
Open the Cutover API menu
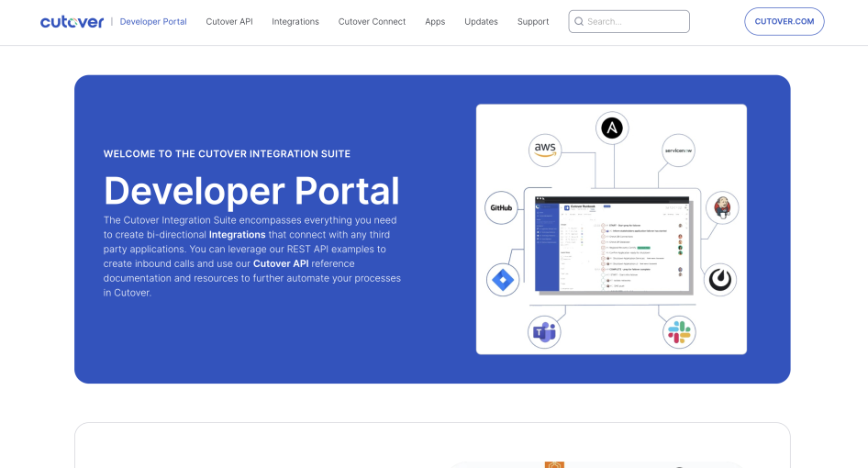coord(229,22)
